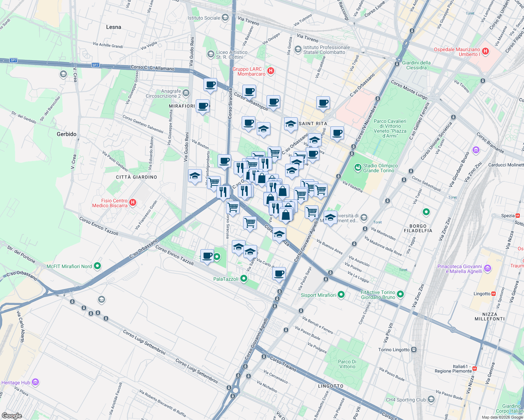Click the cafe marker near Corso C.G. Allamano

click(x=211, y=85)
